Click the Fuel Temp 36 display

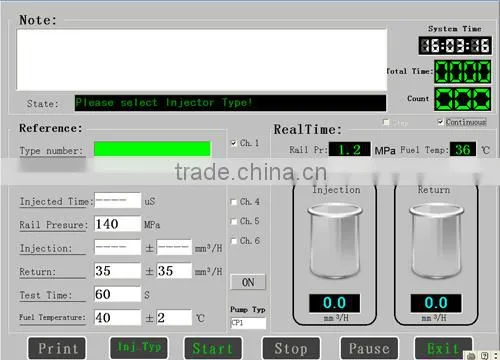coord(463,149)
